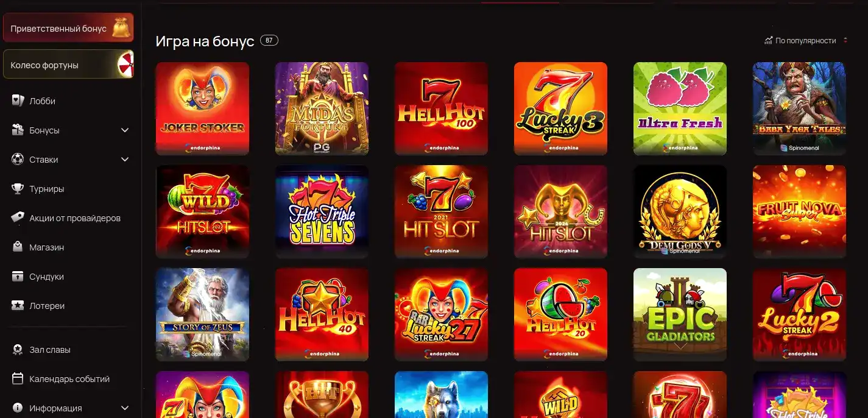Open the Midas Fortune game tile
868x418 pixels.
pos(322,108)
